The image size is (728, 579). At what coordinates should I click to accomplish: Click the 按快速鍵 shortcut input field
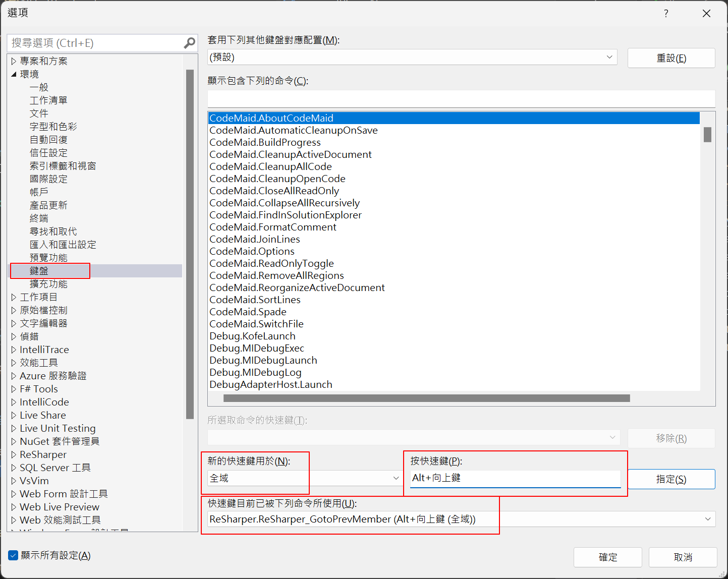[516, 478]
